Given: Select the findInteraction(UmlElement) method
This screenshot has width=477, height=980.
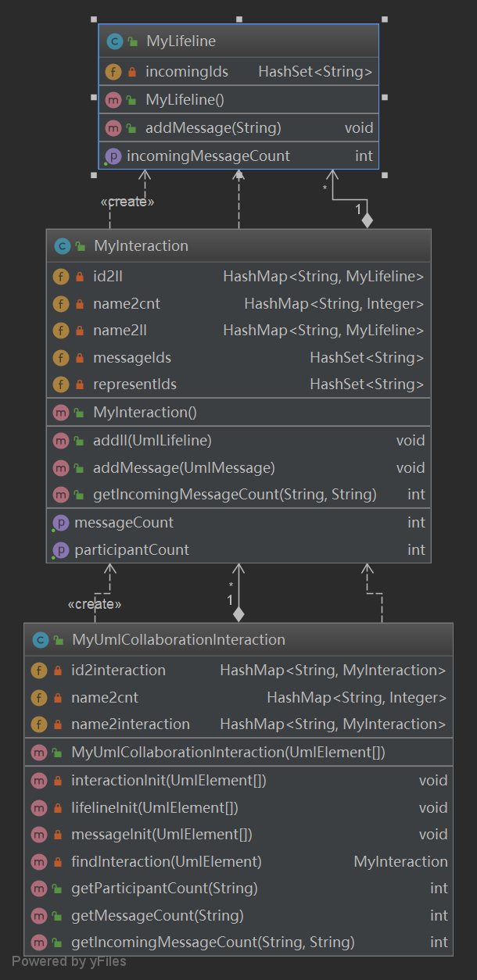Looking at the screenshot, I should pyautogui.click(x=238, y=862).
